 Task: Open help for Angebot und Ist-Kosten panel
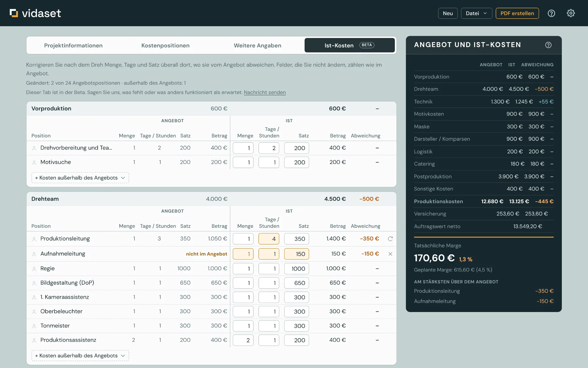coord(548,45)
